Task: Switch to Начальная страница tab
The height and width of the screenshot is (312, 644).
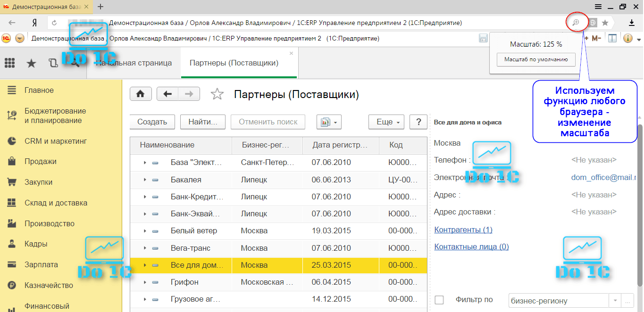Action: [x=134, y=63]
